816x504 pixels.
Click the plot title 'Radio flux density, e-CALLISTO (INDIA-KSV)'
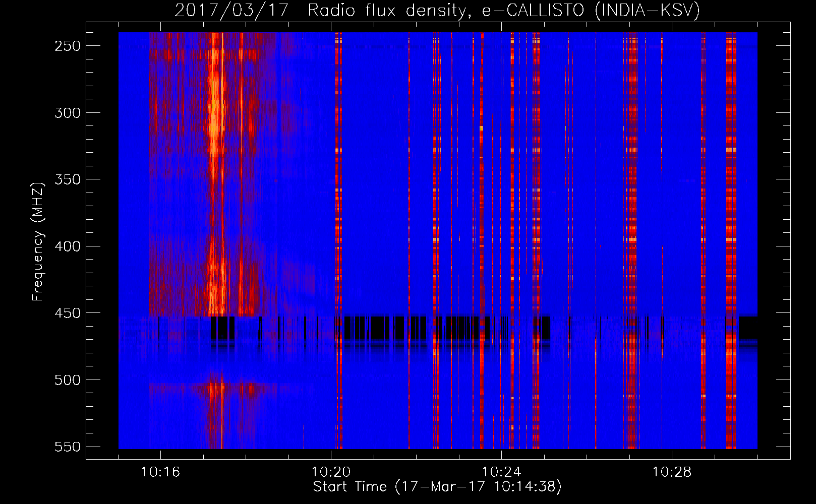pyautogui.click(x=504, y=10)
